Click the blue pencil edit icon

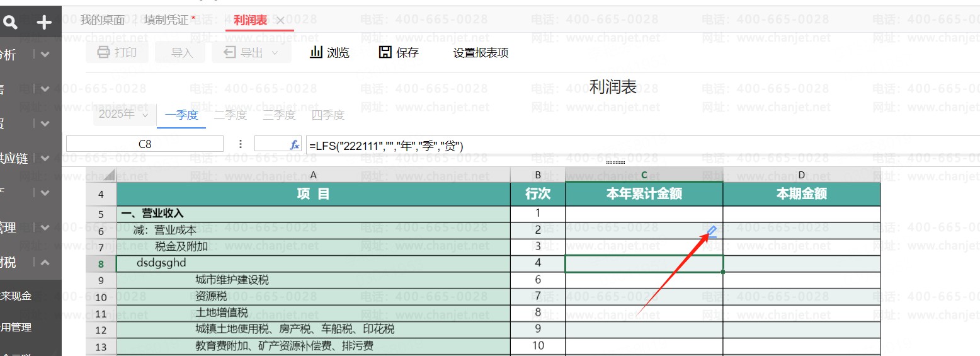[711, 232]
